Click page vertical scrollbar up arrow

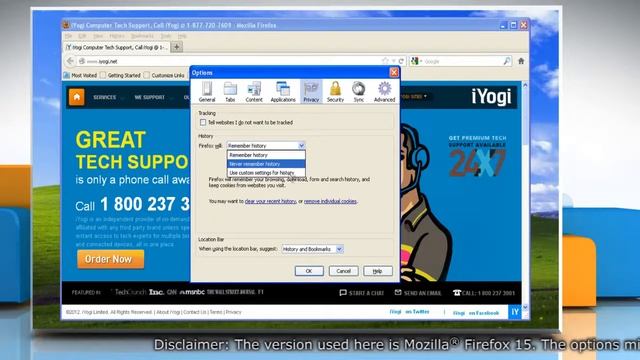click(525, 85)
